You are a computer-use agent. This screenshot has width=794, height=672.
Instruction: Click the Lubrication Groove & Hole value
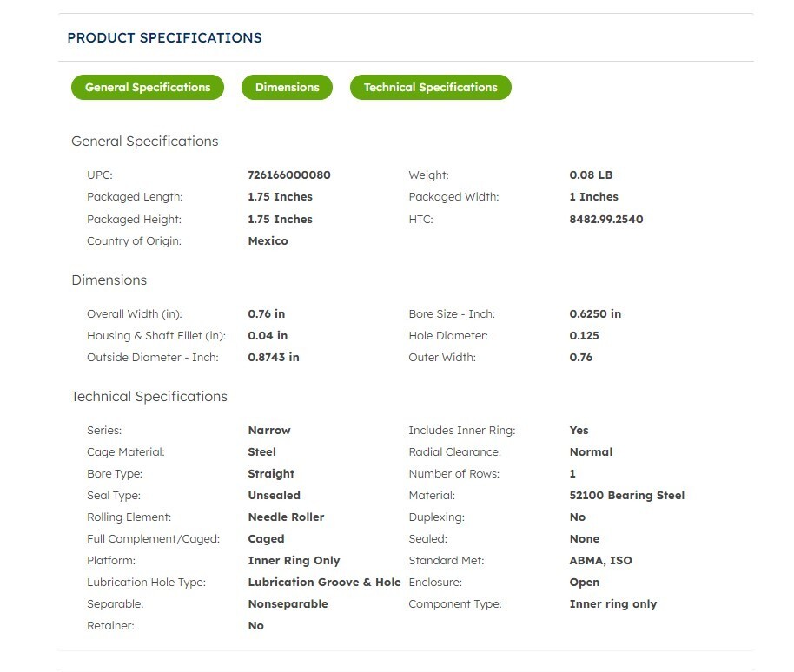(x=324, y=583)
